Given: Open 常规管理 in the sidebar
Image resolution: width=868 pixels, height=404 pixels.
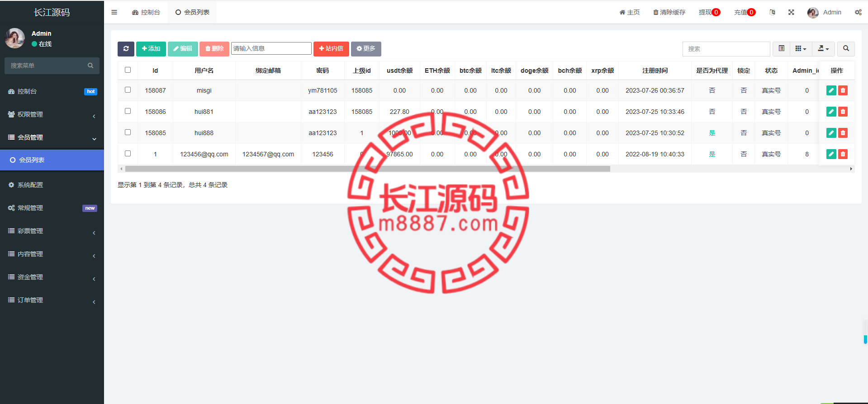Looking at the screenshot, I should (52, 208).
